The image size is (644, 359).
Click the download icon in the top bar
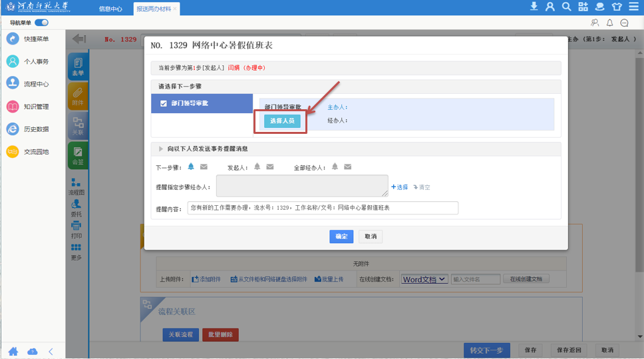point(534,7)
